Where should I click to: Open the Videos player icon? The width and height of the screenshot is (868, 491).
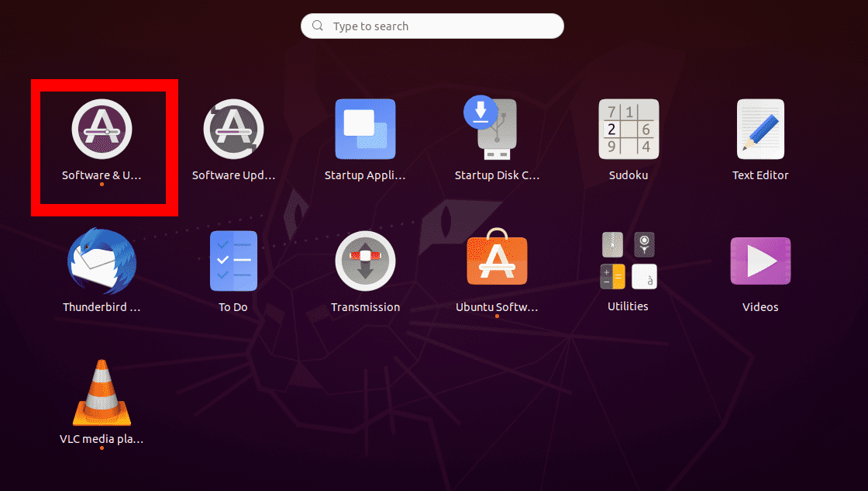tap(760, 261)
